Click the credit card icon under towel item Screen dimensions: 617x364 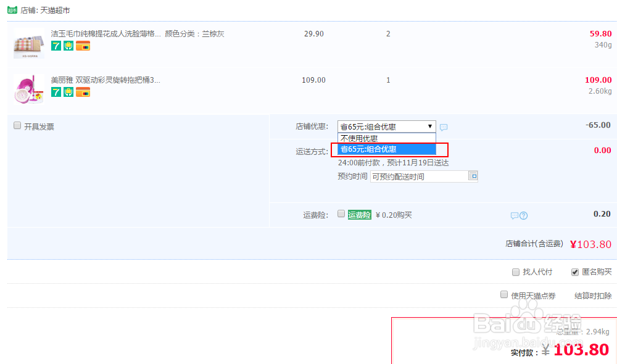pos(83,46)
